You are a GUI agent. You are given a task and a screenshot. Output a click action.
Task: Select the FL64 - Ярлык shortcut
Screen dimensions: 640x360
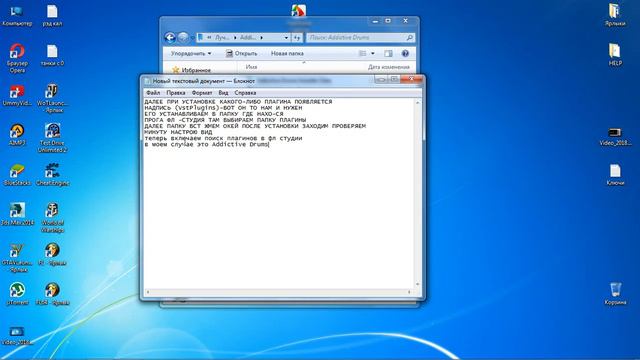coord(52,294)
